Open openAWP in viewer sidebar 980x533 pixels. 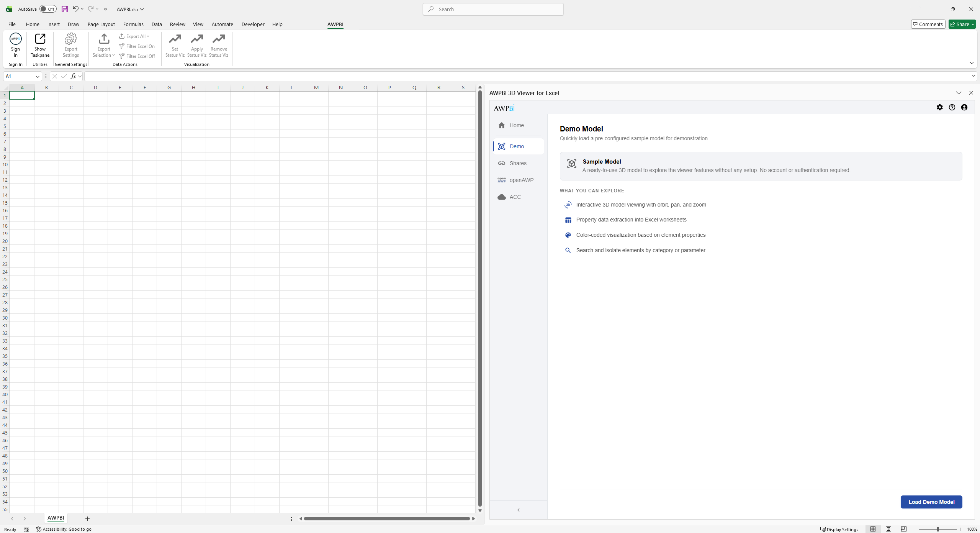(519, 180)
